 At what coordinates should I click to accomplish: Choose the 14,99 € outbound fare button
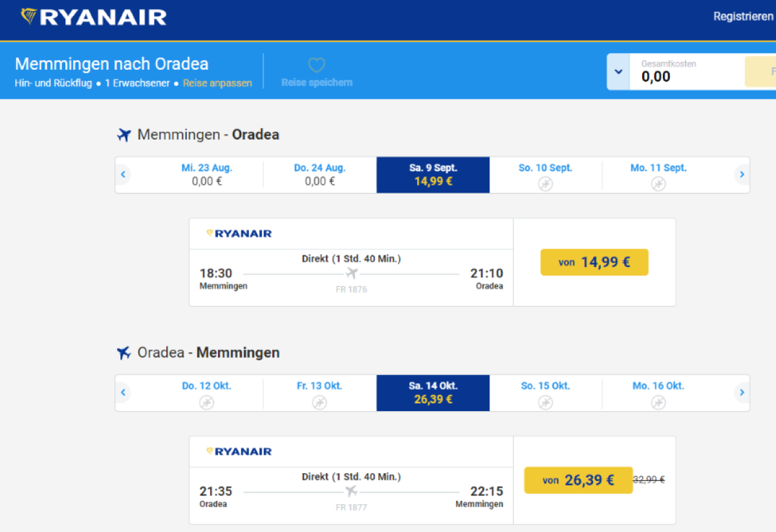(x=594, y=262)
